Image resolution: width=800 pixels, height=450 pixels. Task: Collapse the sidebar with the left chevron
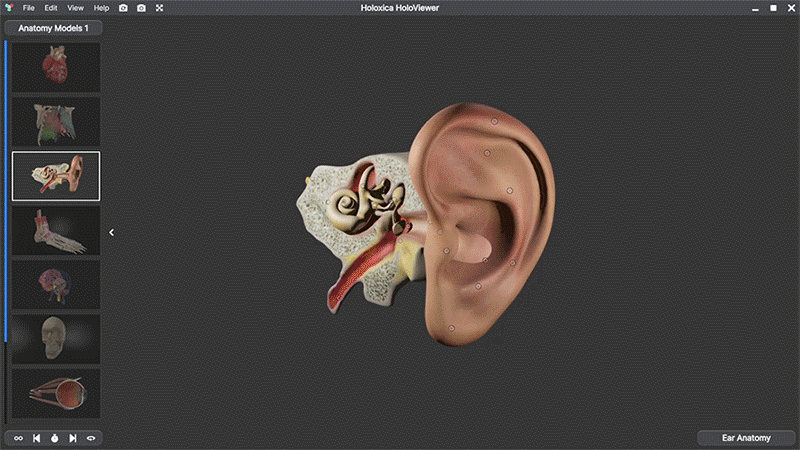pyautogui.click(x=111, y=232)
